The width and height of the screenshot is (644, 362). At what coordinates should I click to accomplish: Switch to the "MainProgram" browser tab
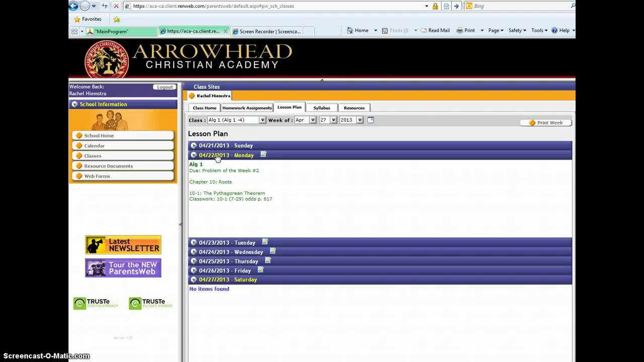tap(121, 31)
